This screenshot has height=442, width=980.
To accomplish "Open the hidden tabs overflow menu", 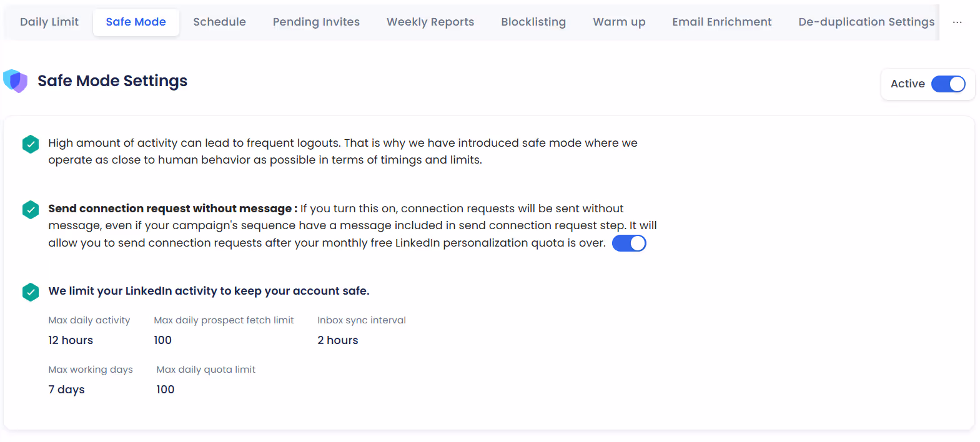I will [957, 22].
